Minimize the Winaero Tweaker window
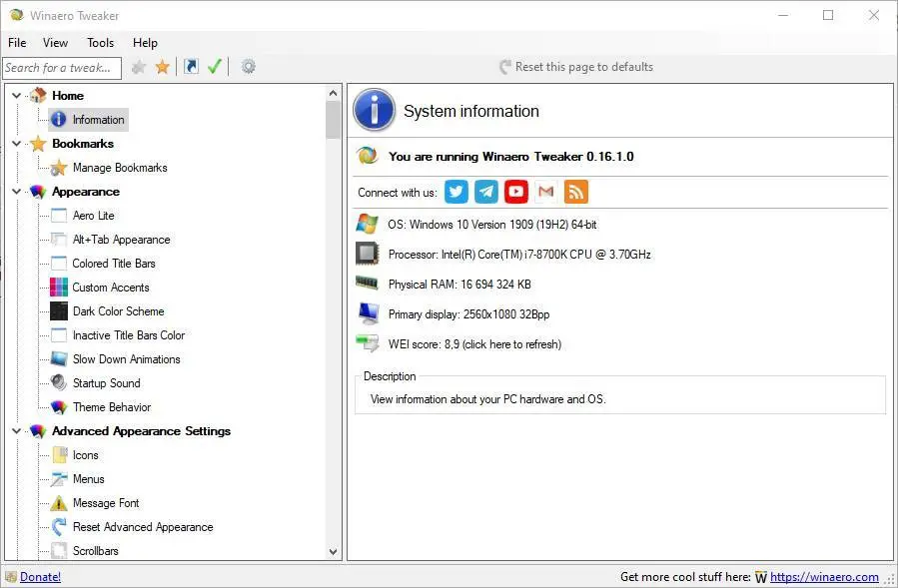 tap(783, 15)
